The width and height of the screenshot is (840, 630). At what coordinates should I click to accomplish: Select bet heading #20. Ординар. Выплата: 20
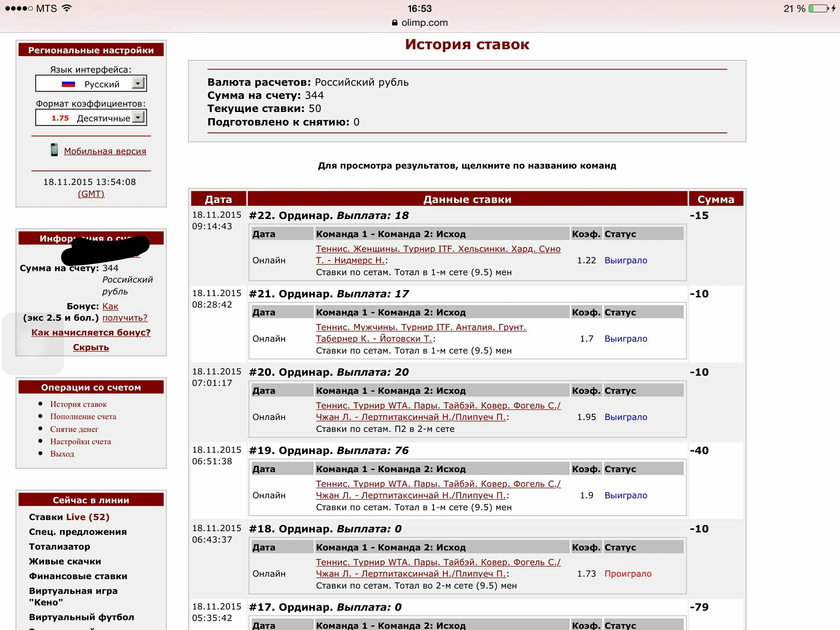(329, 372)
